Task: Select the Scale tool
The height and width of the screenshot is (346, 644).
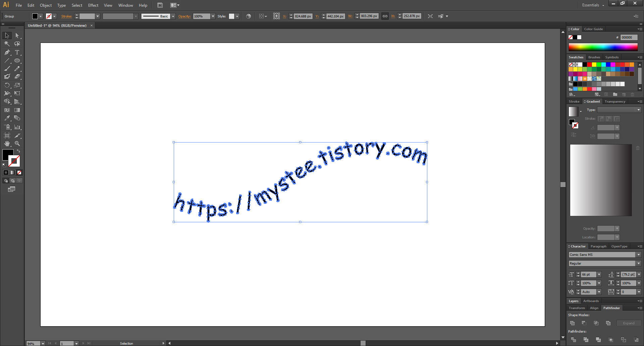Action: pos(17,85)
